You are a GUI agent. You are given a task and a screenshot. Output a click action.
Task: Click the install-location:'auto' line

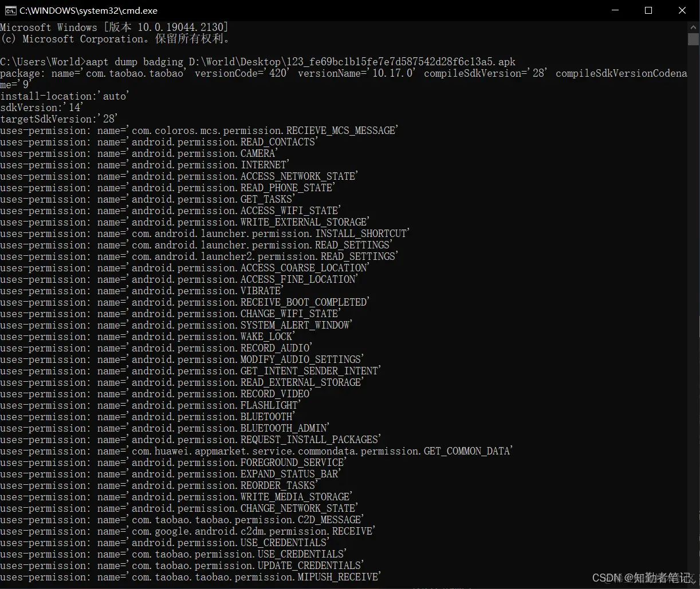pos(65,96)
